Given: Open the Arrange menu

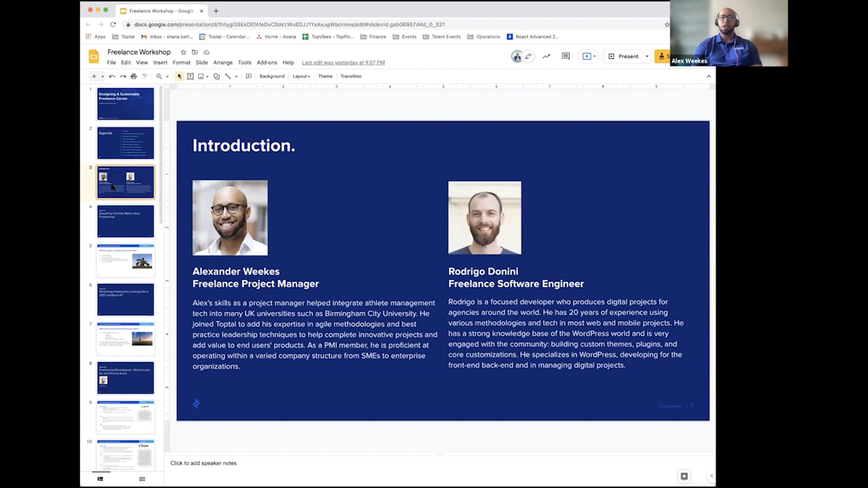Looking at the screenshot, I should pyautogui.click(x=222, y=62).
